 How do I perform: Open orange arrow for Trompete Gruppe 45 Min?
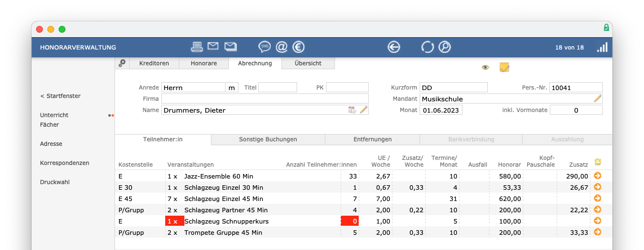598,232
